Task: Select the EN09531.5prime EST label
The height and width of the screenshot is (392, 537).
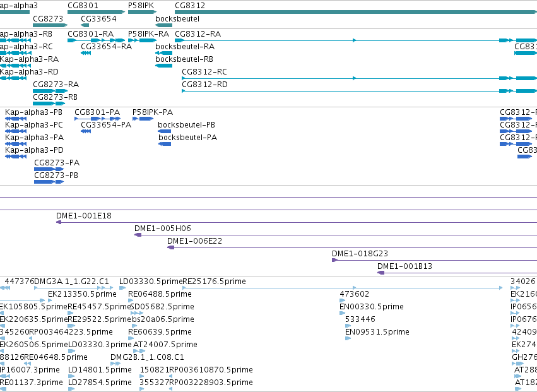Action: tap(377, 331)
